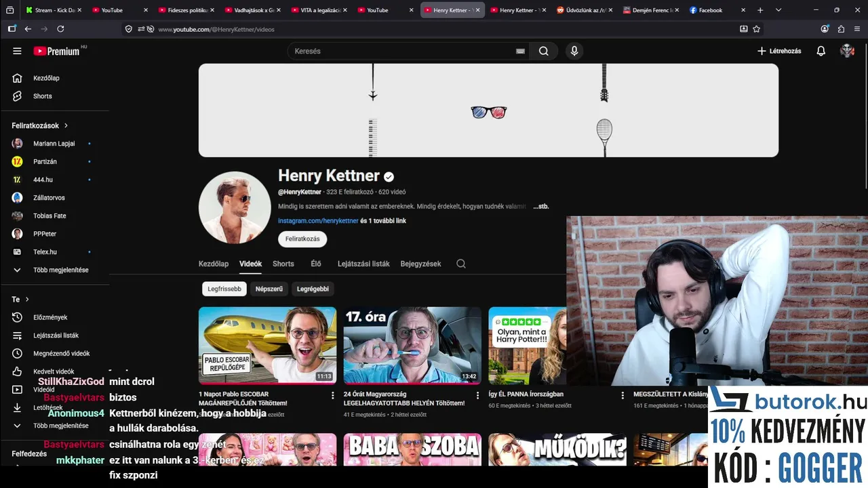Subscribe with the Feliratkozás button
Screen dimensions: 868x488
302,239
